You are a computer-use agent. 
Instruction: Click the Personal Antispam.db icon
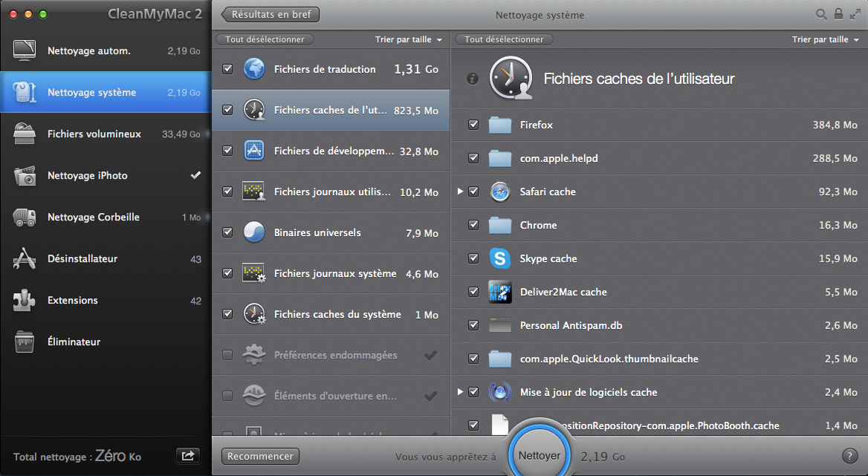click(500, 326)
